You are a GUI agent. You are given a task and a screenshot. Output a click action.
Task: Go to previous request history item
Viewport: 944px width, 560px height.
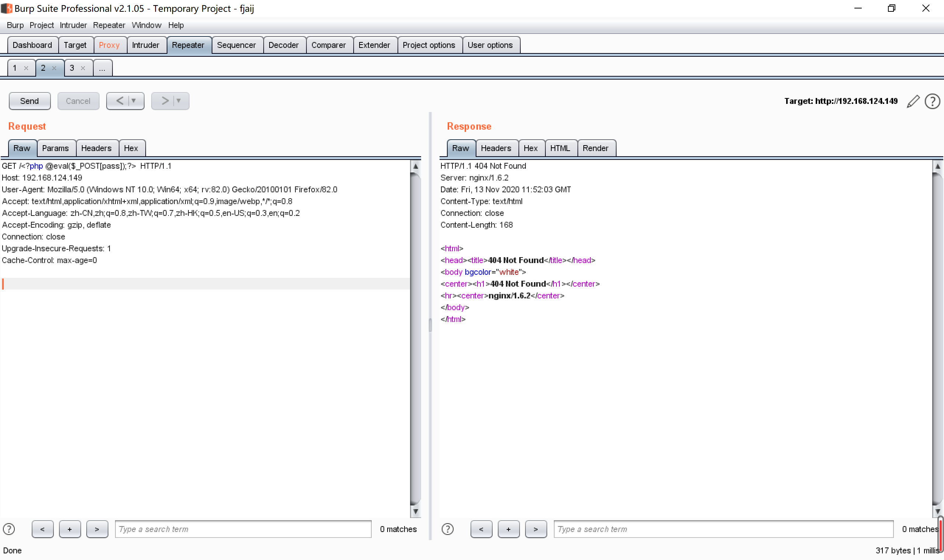(x=120, y=101)
